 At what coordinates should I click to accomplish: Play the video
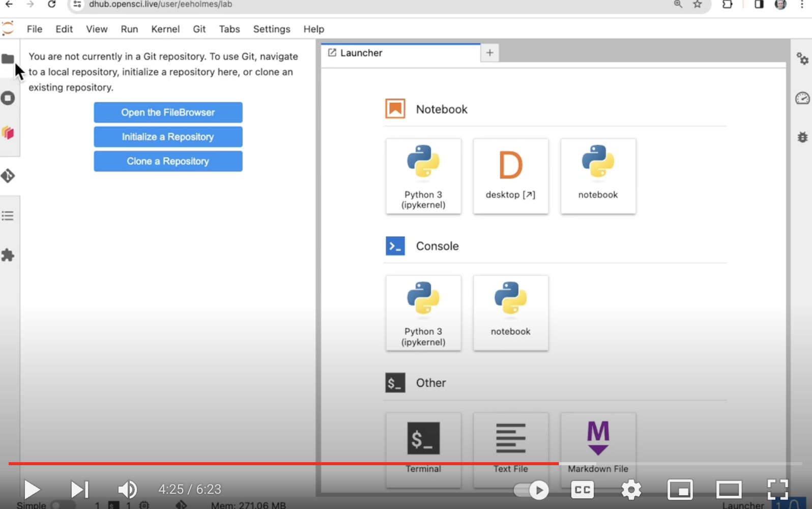coord(32,490)
